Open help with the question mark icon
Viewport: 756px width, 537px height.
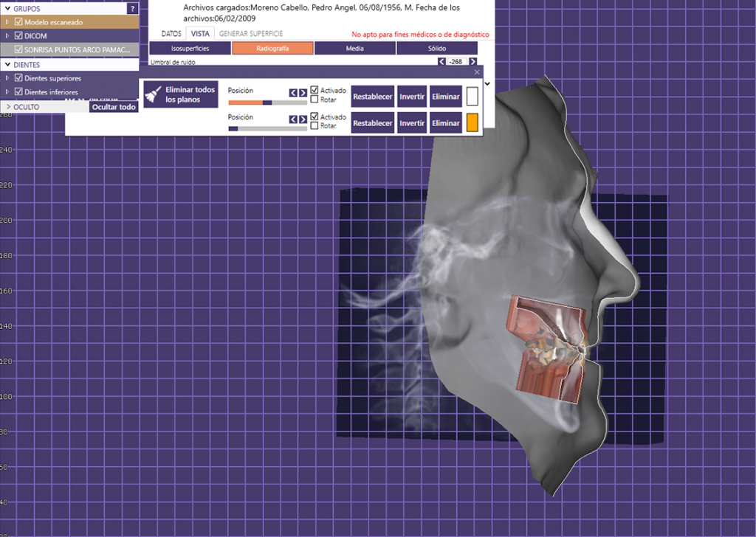click(x=133, y=9)
